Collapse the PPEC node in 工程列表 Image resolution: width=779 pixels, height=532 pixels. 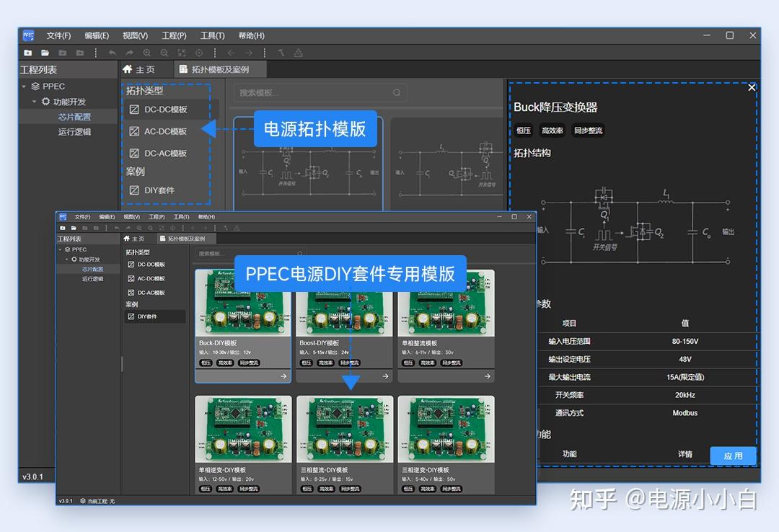[22, 86]
